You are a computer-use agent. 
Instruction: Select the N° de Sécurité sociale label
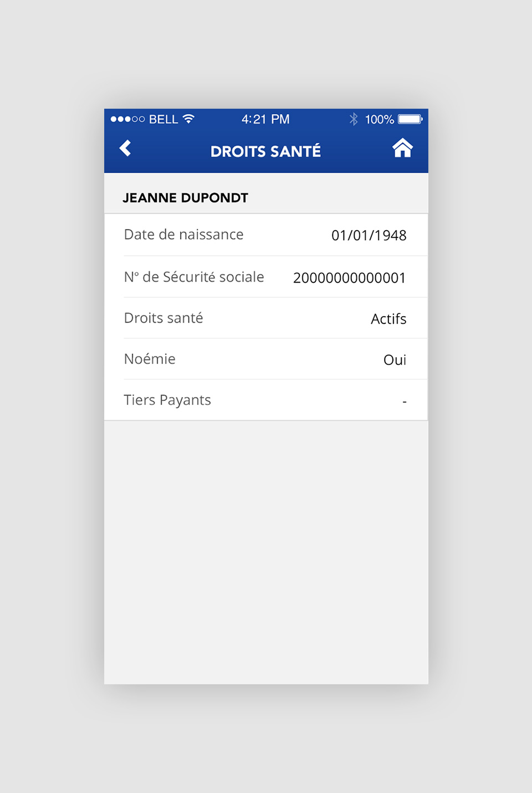pyautogui.click(x=194, y=277)
